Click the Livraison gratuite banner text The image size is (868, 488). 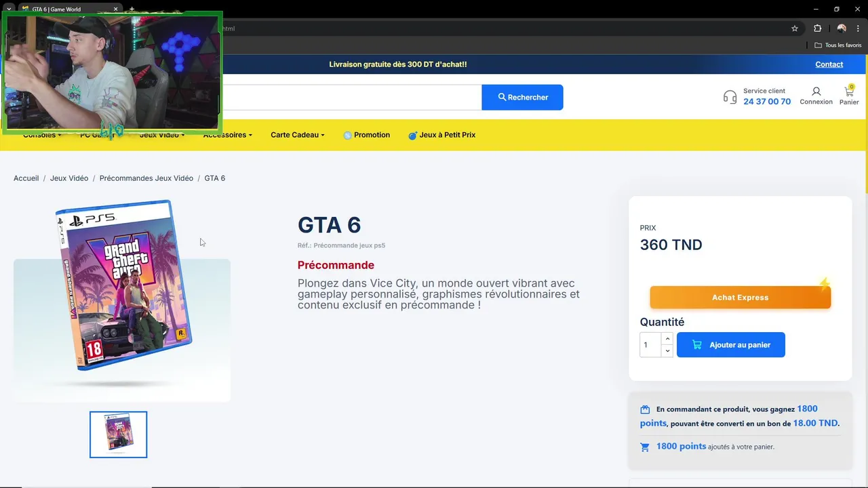coord(398,64)
